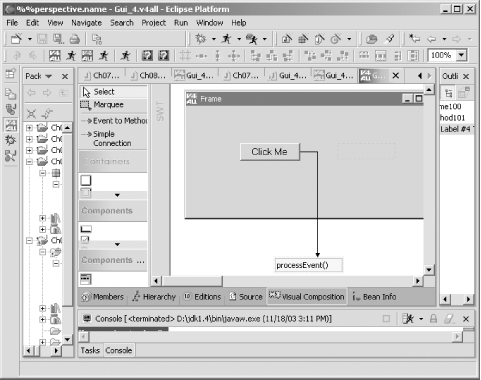The image size is (481, 380).
Task: Open the New wizard dropdown arrow
Action: coord(30,39)
